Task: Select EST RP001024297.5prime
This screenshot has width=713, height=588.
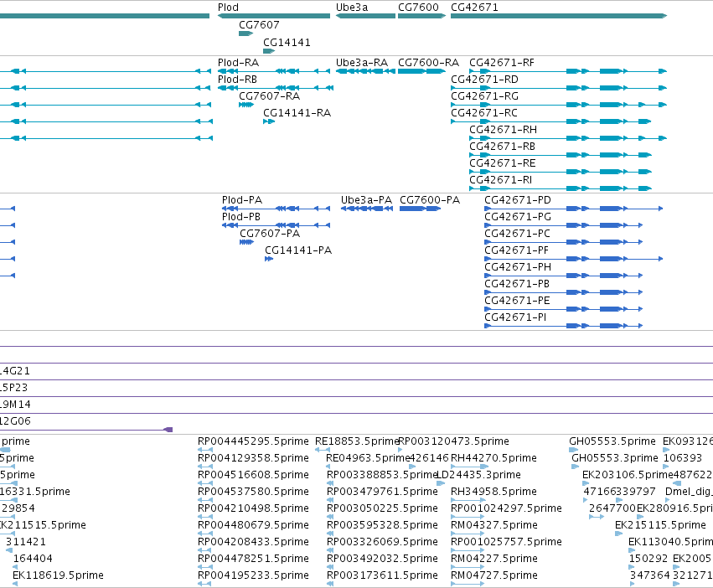Action: (x=506, y=508)
